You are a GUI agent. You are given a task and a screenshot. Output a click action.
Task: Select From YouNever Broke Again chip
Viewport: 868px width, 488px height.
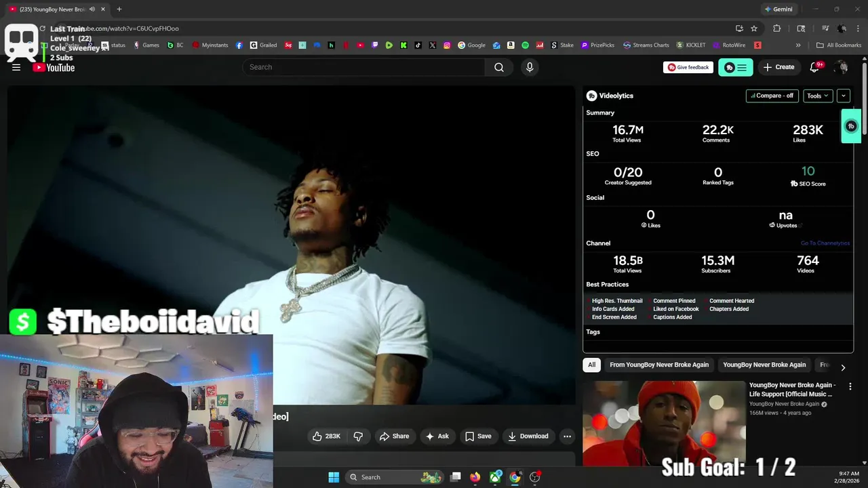pos(659,365)
